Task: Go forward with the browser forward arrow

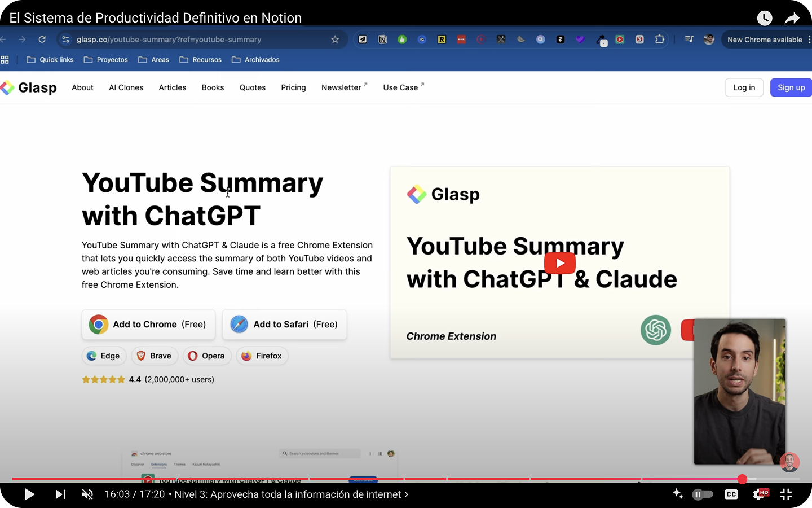Action: click(22, 40)
